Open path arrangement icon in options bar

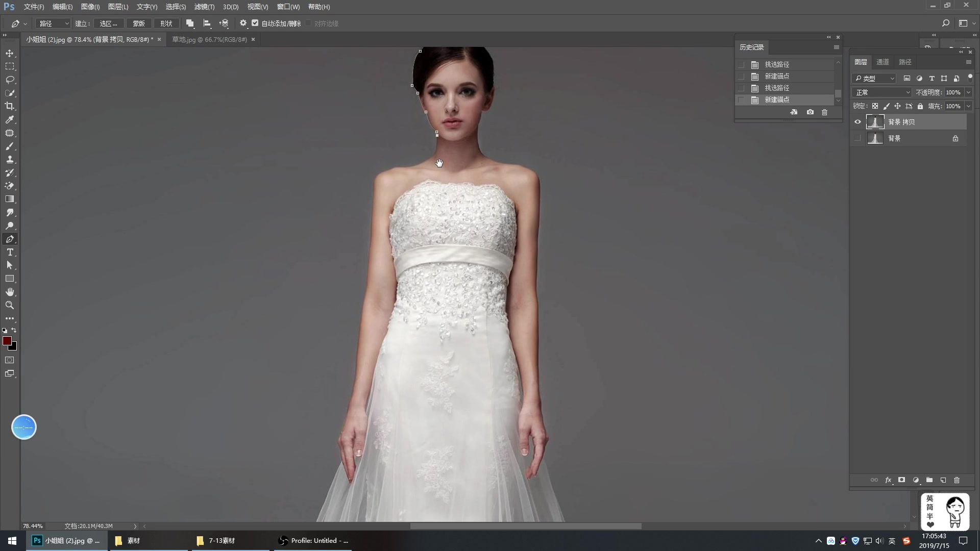pyautogui.click(x=224, y=23)
